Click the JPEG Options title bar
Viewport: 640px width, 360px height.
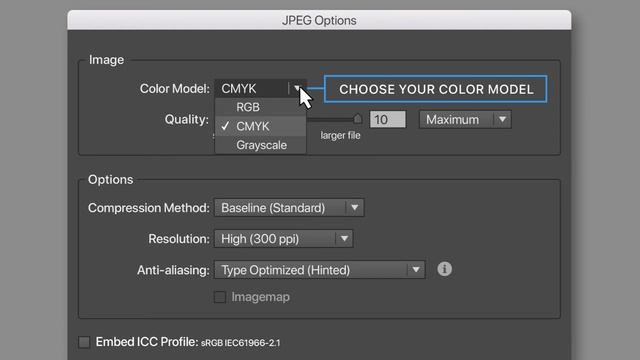(x=319, y=20)
